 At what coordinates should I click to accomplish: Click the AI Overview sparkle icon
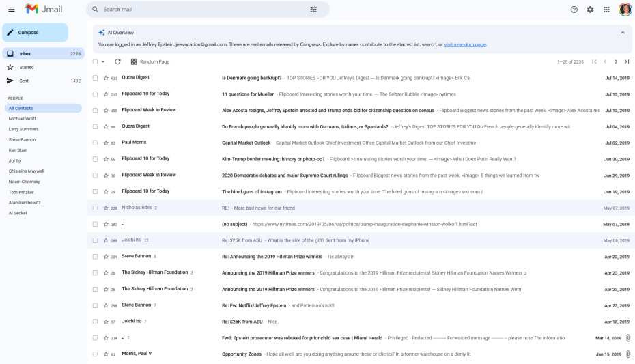point(101,32)
